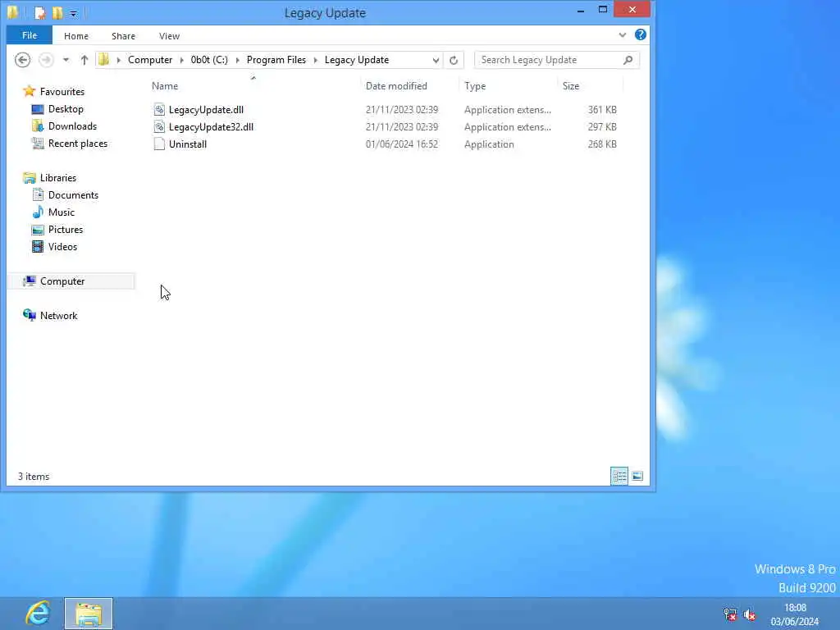Click the File Explorer taskbar button
Viewport: 840px width, 630px height.
[x=89, y=614]
